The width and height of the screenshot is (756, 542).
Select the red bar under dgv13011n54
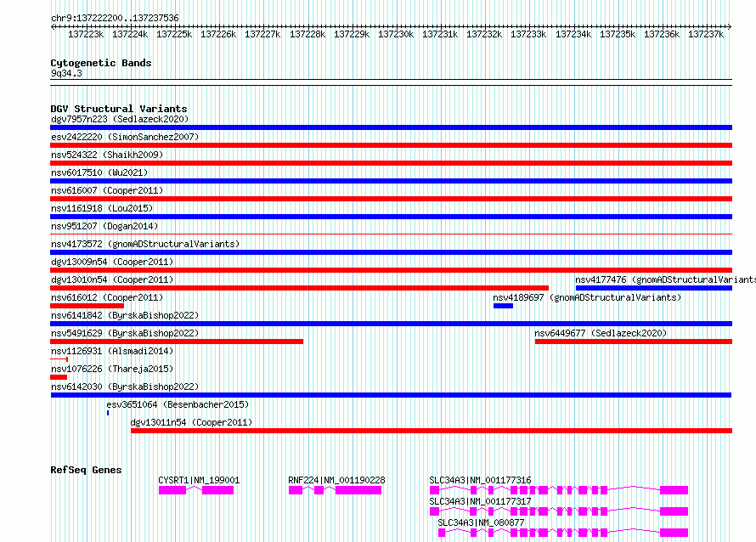[x=432, y=431]
